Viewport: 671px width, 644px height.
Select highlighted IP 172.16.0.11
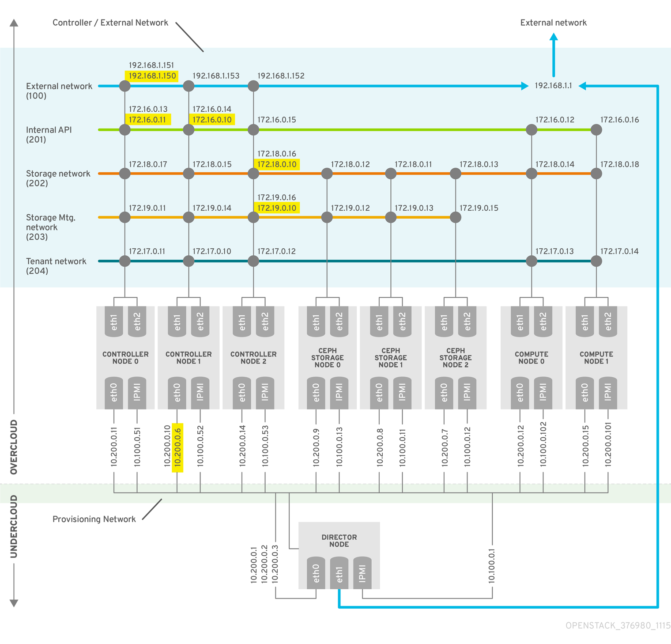point(147,120)
